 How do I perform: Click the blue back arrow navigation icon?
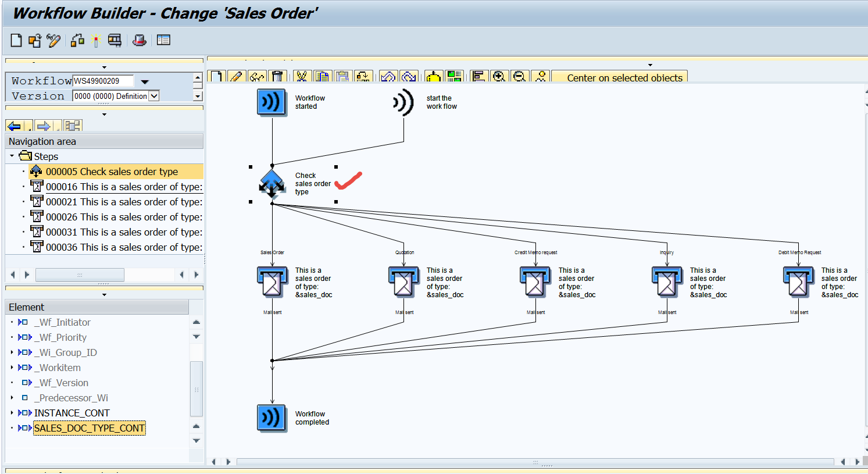pyautogui.click(x=15, y=126)
